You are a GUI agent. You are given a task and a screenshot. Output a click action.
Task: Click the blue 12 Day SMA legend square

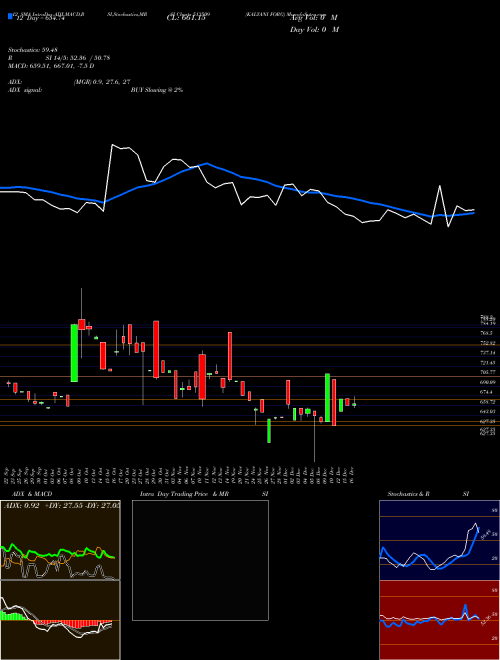point(10,16)
